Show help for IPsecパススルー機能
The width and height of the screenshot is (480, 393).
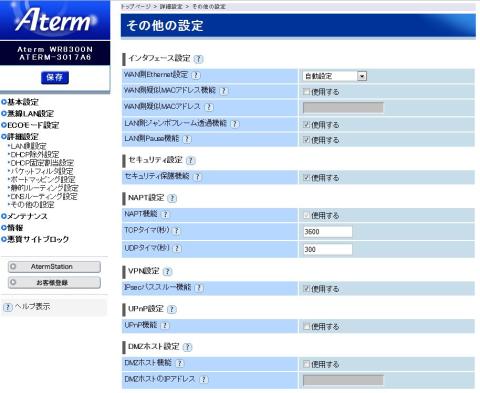[199, 288]
